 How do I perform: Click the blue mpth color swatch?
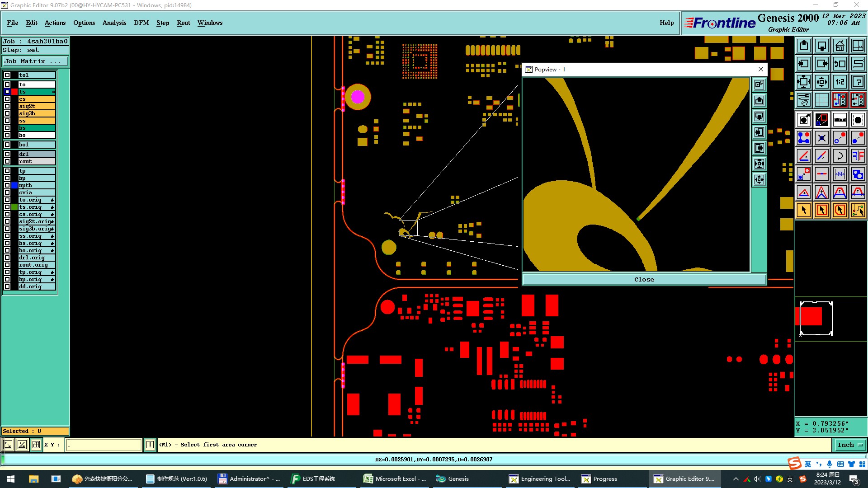coord(14,185)
